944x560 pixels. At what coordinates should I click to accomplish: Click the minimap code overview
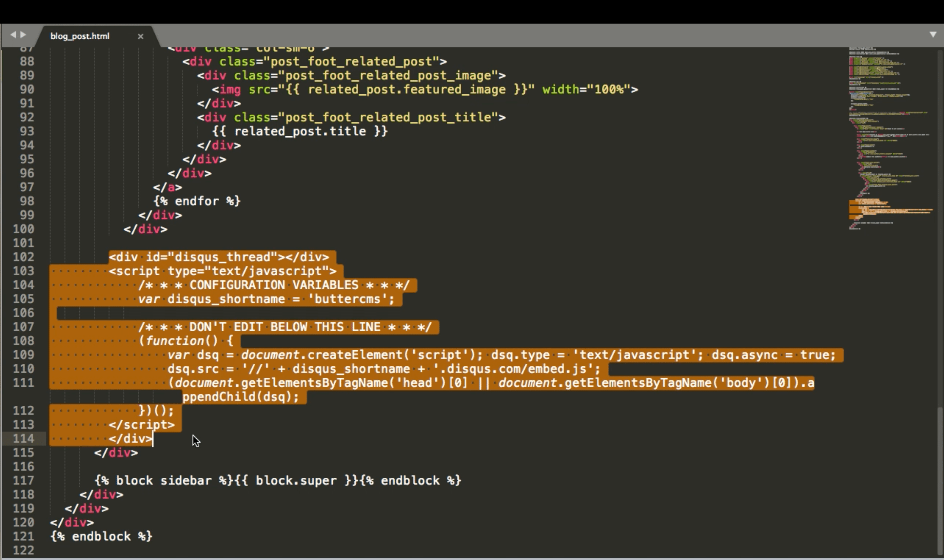click(891, 138)
